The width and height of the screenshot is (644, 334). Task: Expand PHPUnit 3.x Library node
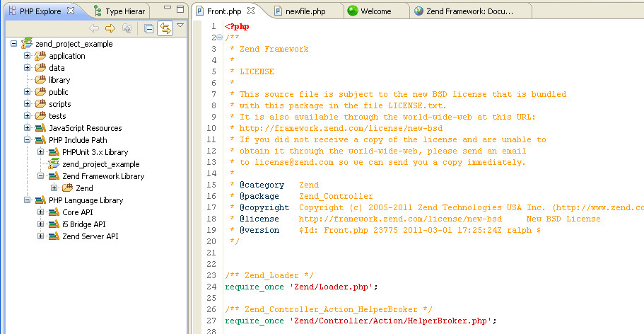click(x=40, y=151)
